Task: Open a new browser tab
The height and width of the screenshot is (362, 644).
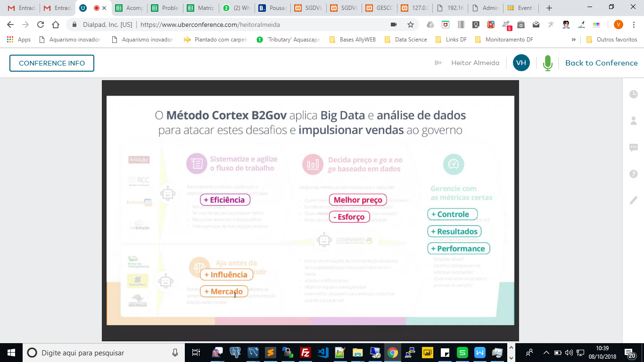Action: point(549,8)
